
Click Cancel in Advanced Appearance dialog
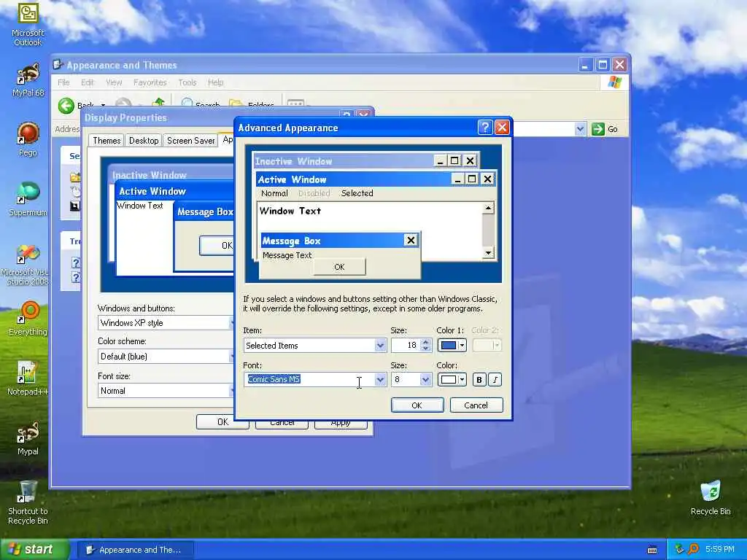(x=476, y=405)
